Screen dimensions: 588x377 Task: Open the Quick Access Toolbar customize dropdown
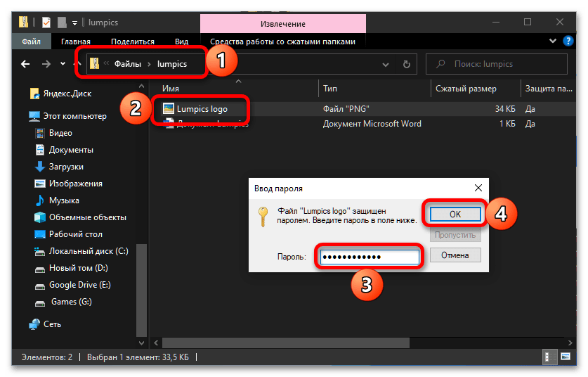[74, 23]
